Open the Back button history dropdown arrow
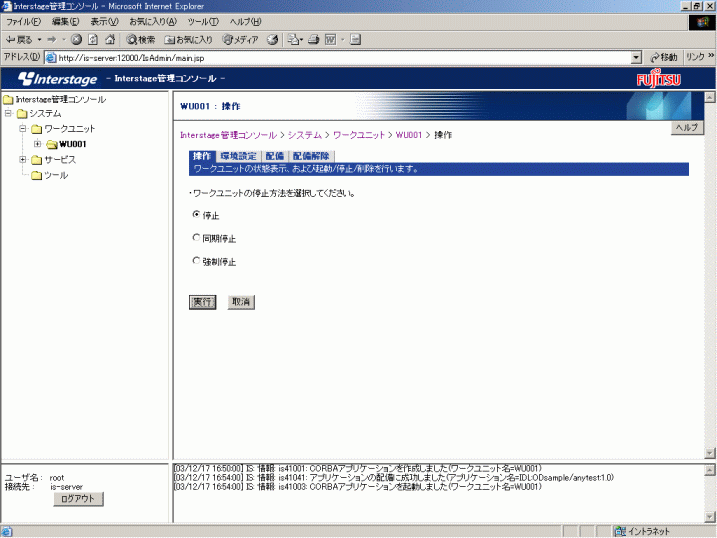The height and width of the screenshot is (538, 717). 39,40
